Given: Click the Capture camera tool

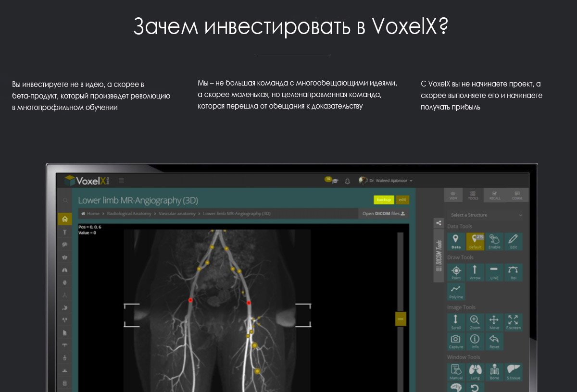Looking at the screenshot, I should pos(456,341).
